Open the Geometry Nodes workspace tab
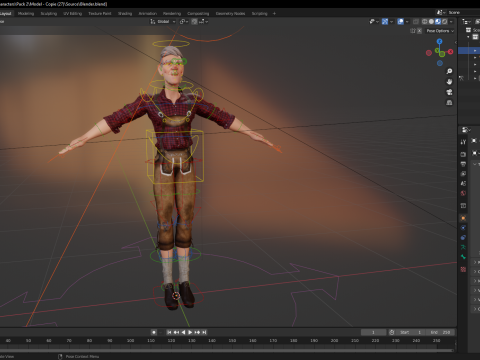 230,14
